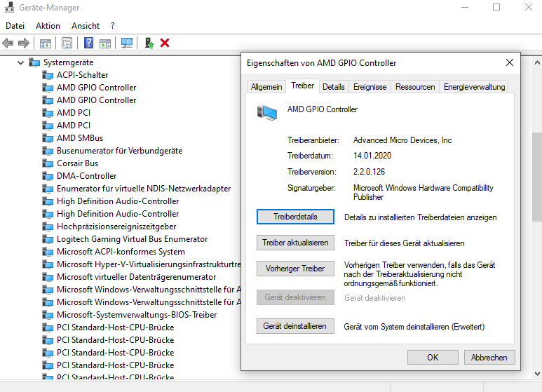The height and width of the screenshot is (392, 542).
Task: Confirm the dialog with OK
Action: click(x=433, y=357)
